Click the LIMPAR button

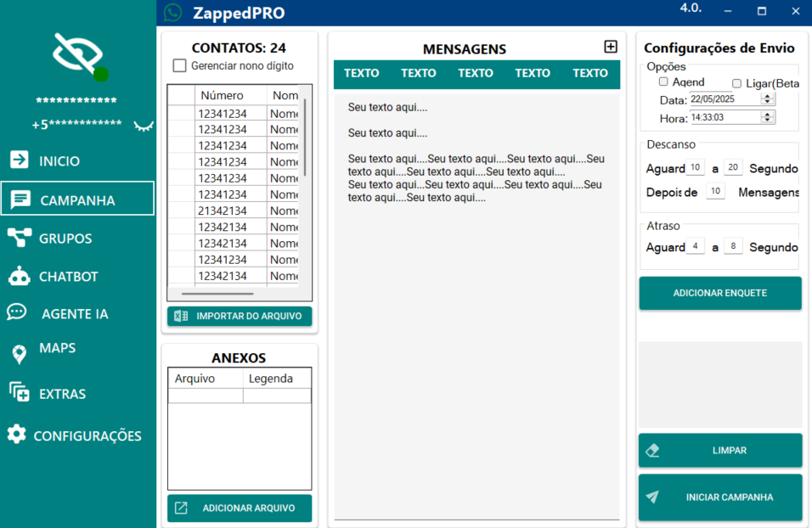point(720,451)
